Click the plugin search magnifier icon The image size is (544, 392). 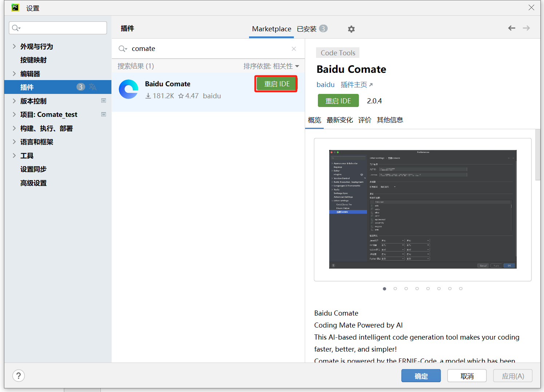[123, 49]
